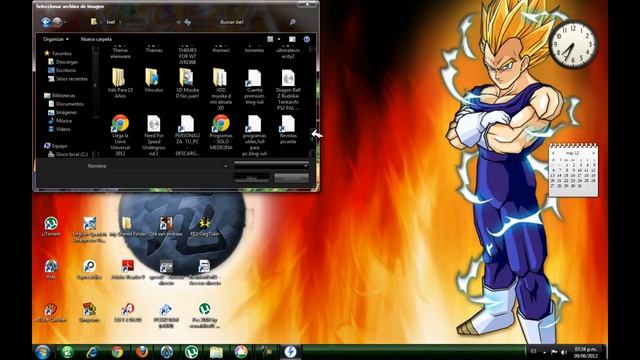Click the Theme alienware item label
640x360 pixels.
(120, 53)
